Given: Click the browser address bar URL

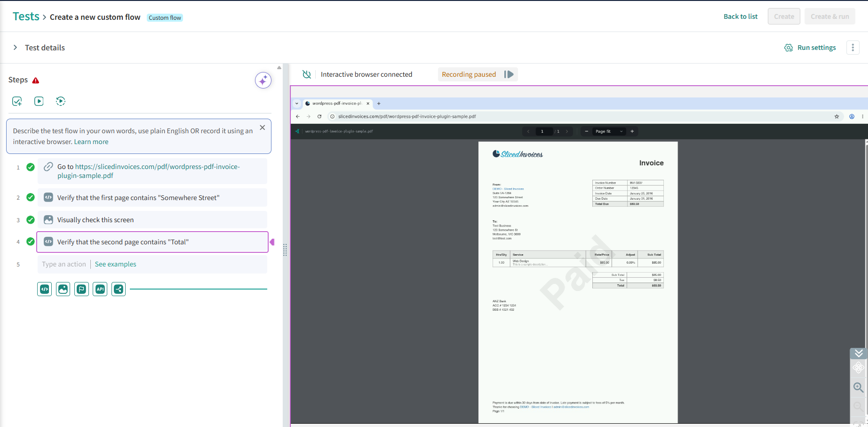Looking at the screenshot, I should (x=407, y=116).
